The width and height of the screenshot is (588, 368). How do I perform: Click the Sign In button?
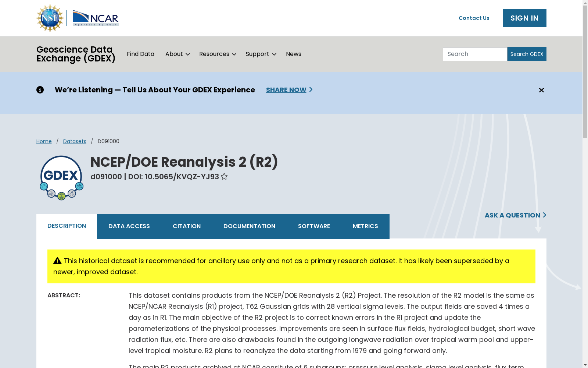[x=524, y=18]
